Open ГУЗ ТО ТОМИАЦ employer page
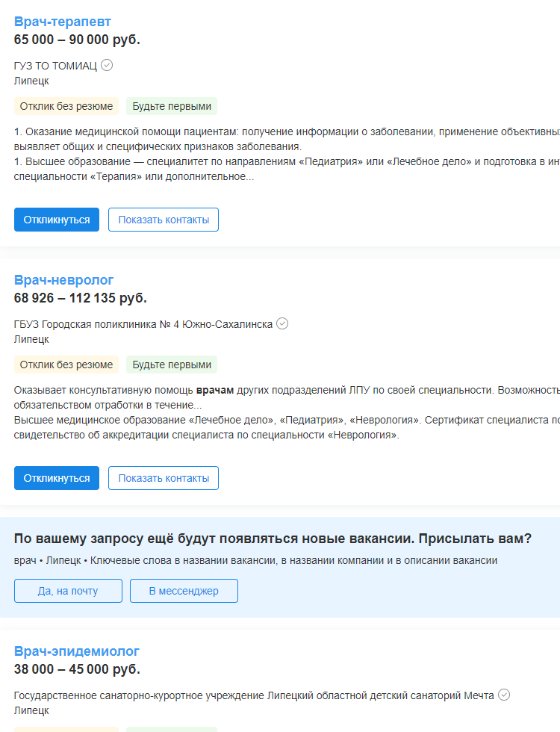Screen dimensions: 560x732 point(55,66)
